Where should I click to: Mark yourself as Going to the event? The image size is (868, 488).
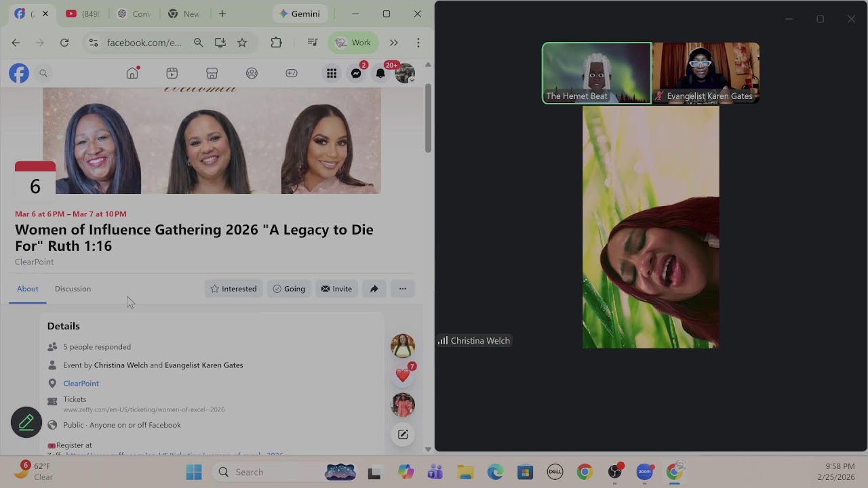(x=289, y=289)
